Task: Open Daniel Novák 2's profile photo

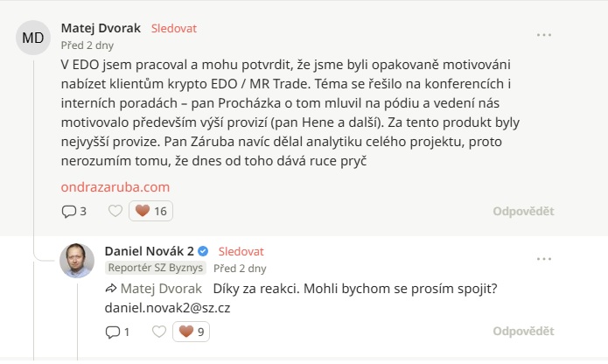Action: pos(77,260)
